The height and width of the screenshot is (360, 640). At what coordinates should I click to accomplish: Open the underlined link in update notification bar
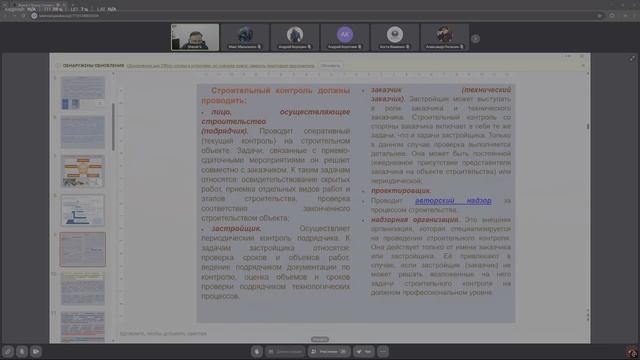[x=220, y=66]
